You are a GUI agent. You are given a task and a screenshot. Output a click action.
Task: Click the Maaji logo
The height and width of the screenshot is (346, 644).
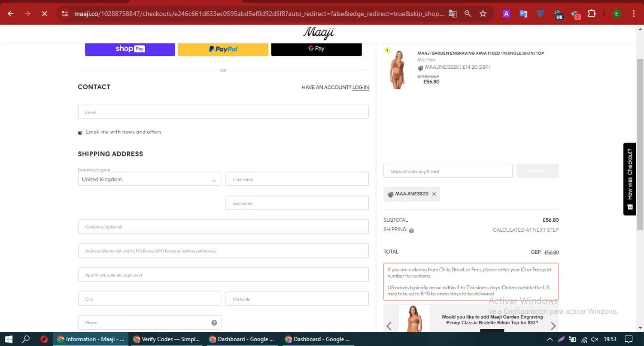(318, 33)
